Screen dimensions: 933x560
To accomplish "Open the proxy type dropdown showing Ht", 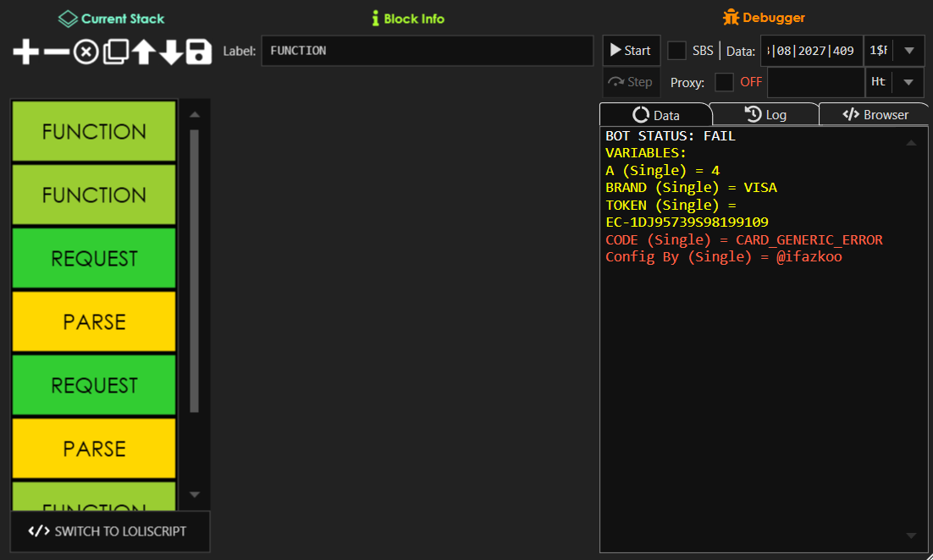I will click(x=907, y=82).
